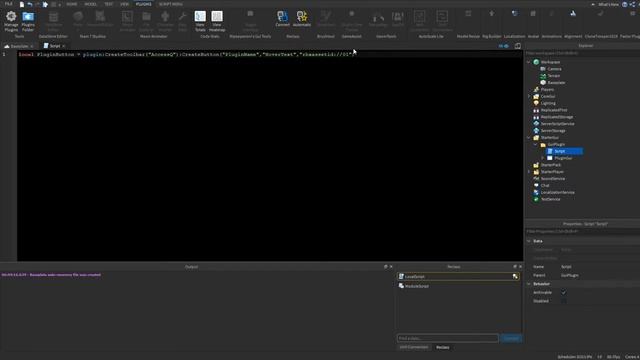Click the View Totals icon
640x360 pixels.
(x=200, y=16)
